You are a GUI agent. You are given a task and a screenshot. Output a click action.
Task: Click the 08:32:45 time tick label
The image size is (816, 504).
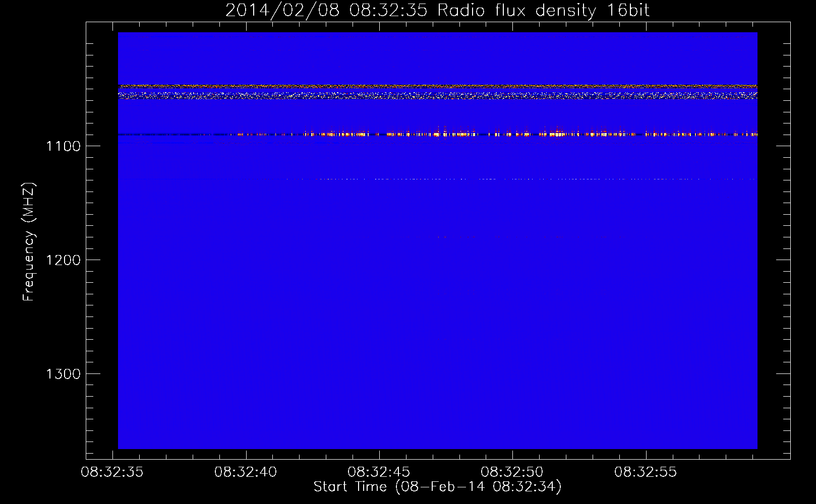pyautogui.click(x=379, y=472)
